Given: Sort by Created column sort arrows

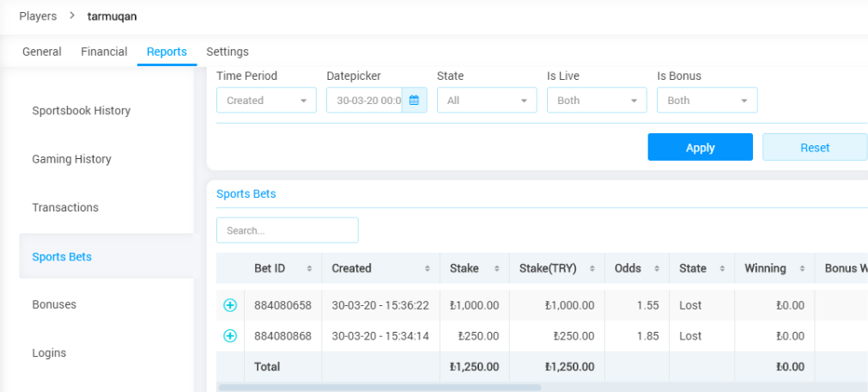Looking at the screenshot, I should click(427, 269).
